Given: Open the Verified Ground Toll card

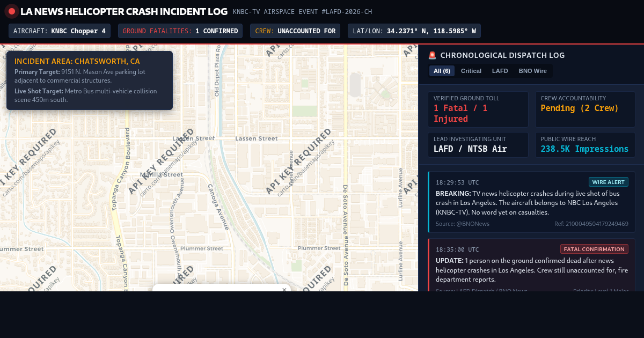Looking at the screenshot, I should [x=478, y=109].
